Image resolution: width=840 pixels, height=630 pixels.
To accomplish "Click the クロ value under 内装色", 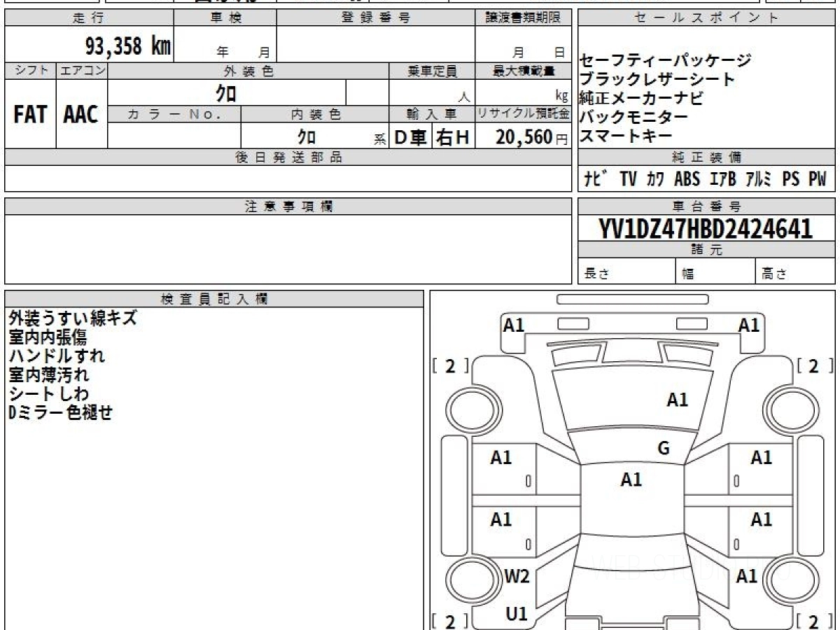I will [307, 136].
